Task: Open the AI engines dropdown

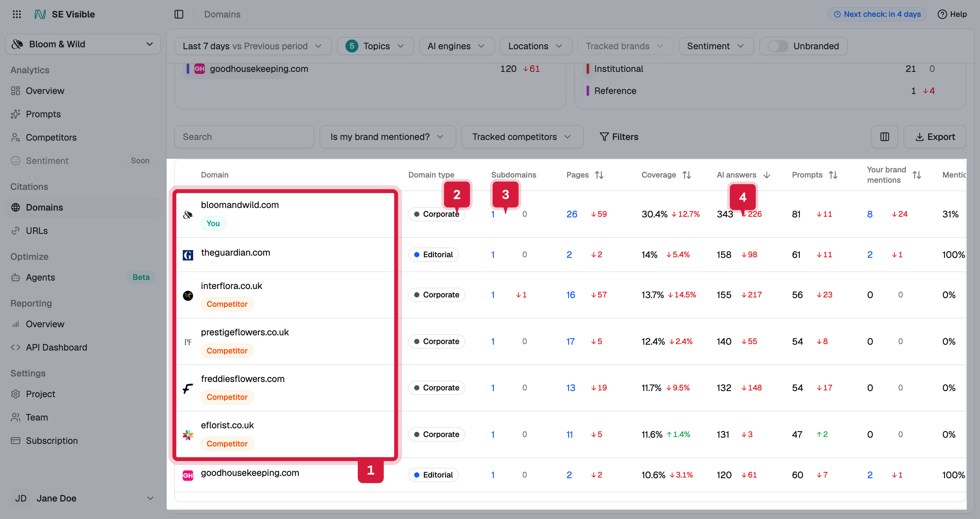Action: tap(457, 46)
